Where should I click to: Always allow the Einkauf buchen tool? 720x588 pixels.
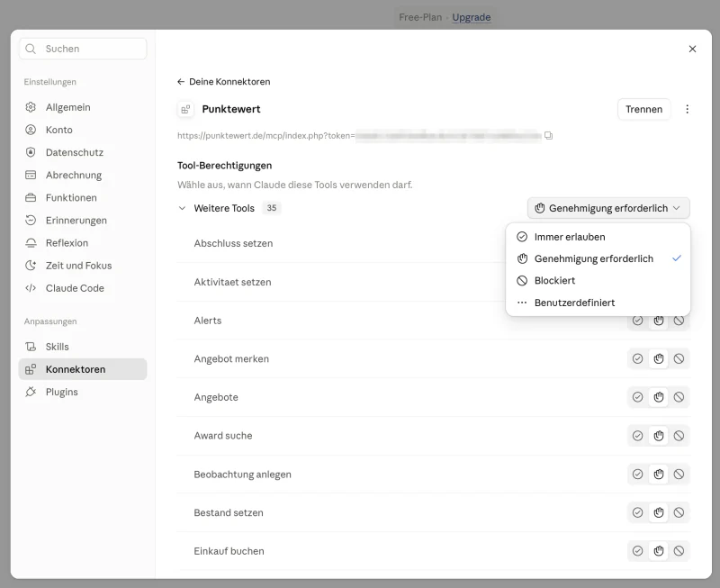(x=637, y=551)
